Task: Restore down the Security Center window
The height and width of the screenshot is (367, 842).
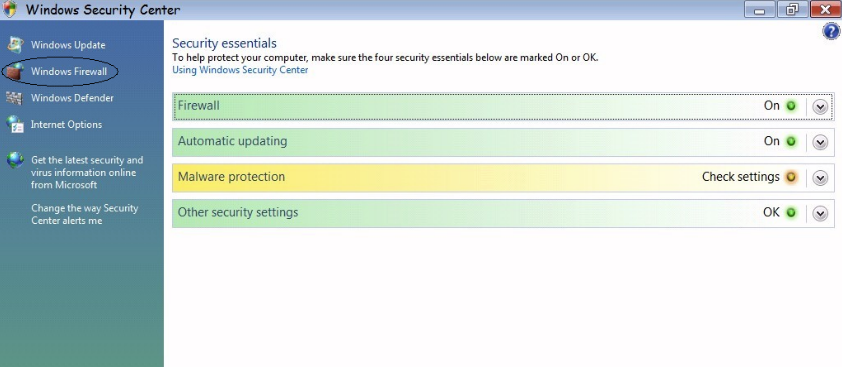Action: click(x=793, y=9)
